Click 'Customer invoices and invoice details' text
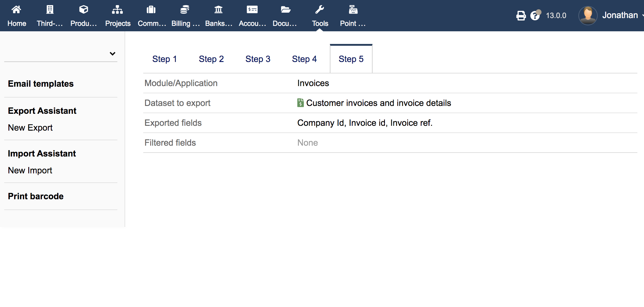 point(379,103)
